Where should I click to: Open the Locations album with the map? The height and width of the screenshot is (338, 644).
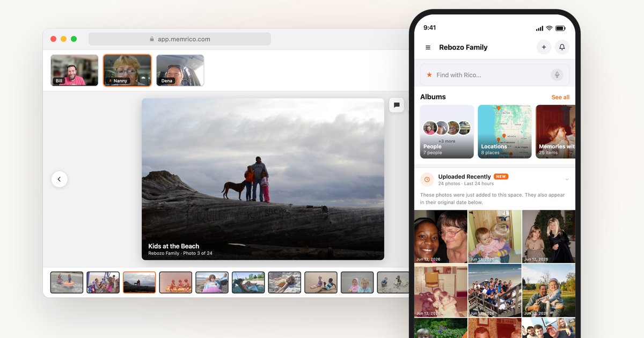pyautogui.click(x=504, y=131)
